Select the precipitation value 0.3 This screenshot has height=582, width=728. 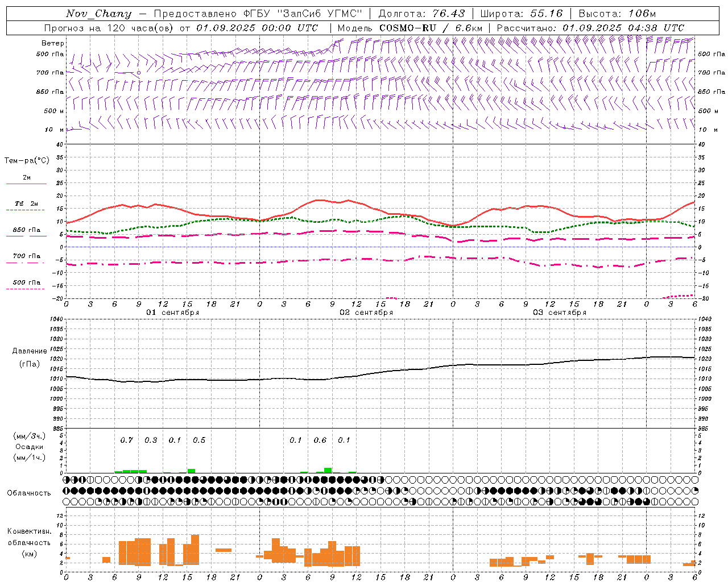point(151,440)
